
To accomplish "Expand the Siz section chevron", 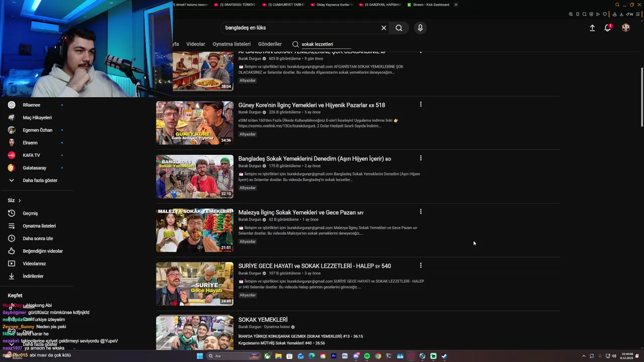I will (x=20, y=201).
